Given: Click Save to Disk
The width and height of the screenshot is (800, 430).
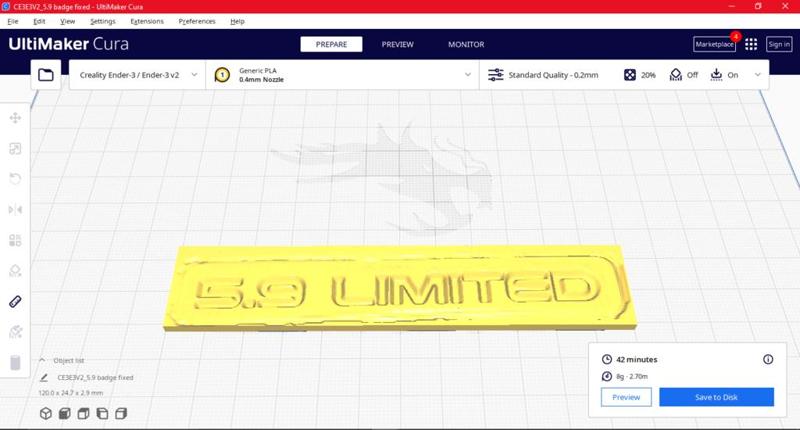Looking at the screenshot, I should click(716, 397).
